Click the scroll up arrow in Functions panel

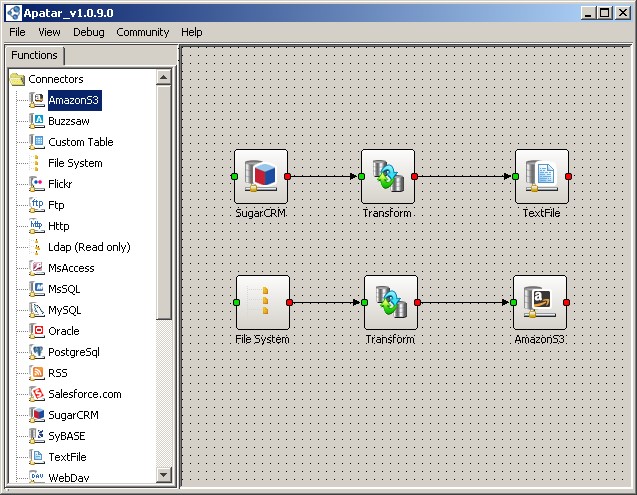click(x=163, y=77)
